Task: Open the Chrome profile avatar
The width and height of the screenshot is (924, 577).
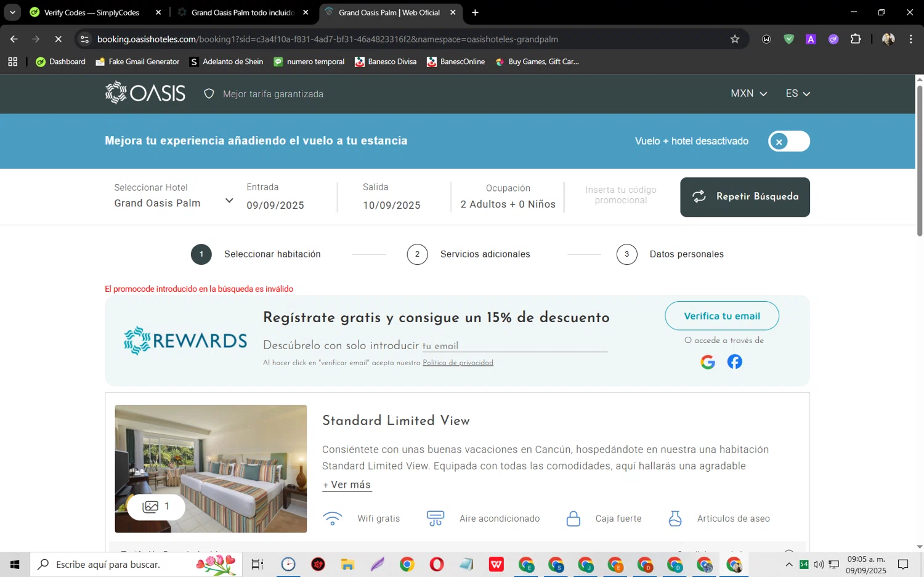Action: (888, 39)
